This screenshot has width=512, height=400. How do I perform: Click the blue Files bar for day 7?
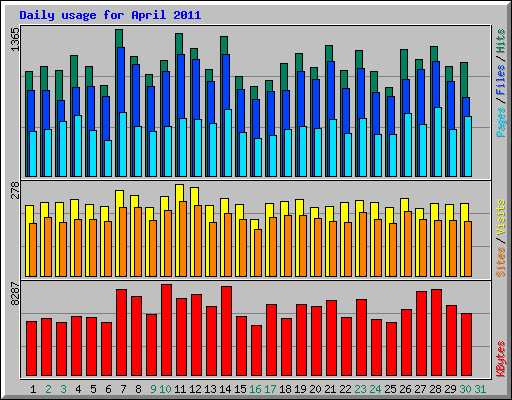pyautogui.click(x=121, y=79)
